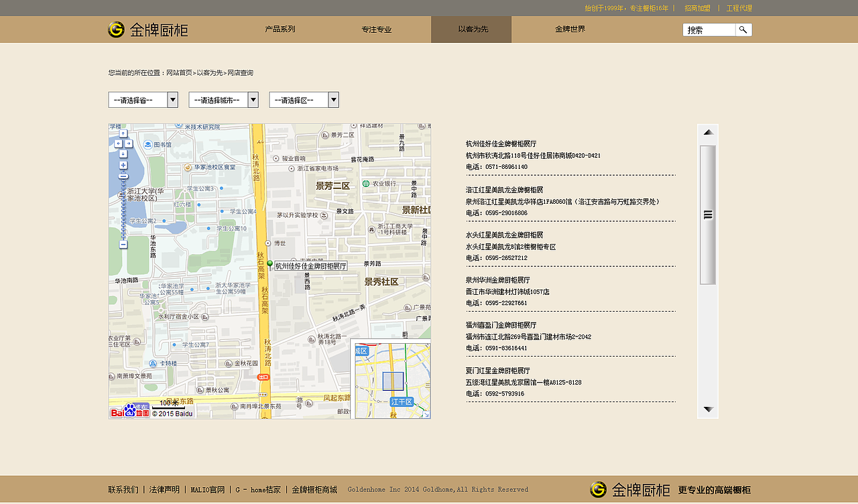This screenshot has width=858, height=504.
Task: Open the 产品系列 navigation menu
Action: [x=280, y=29]
